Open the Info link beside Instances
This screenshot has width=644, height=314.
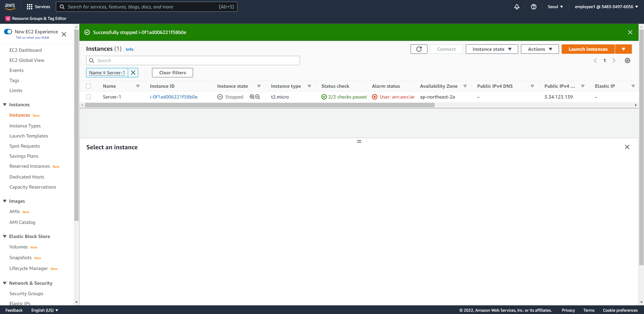pyautogui.click(x=129, y=49)
